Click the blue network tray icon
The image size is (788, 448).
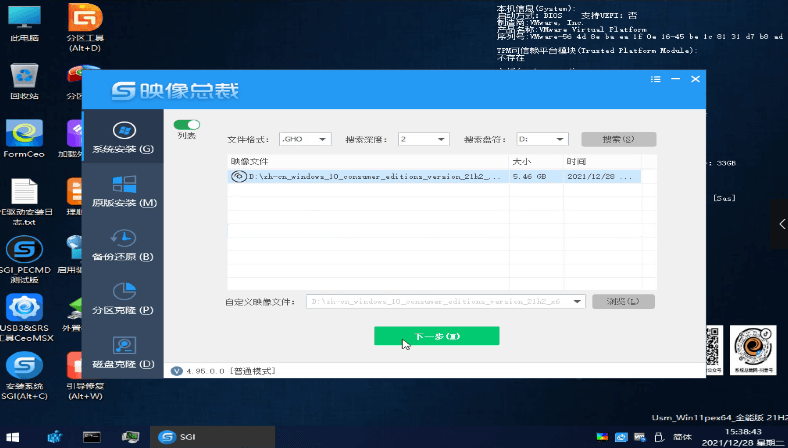(x=621, y=437)
